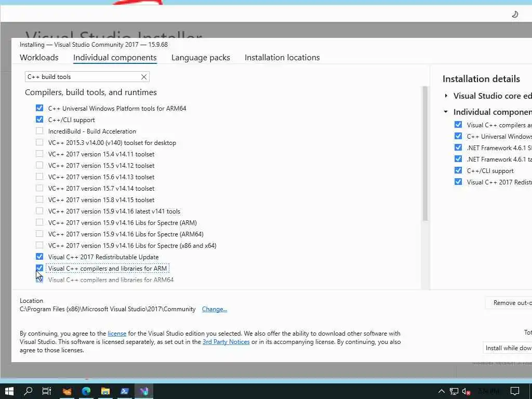
Task: Open PowerShell from the taskbar
Action: [x=125, y=391]
